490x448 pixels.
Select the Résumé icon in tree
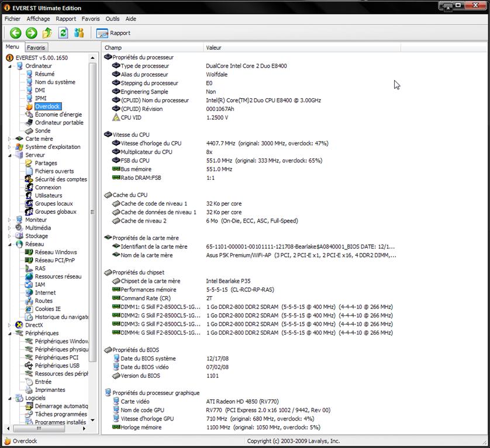pos(29,74)
